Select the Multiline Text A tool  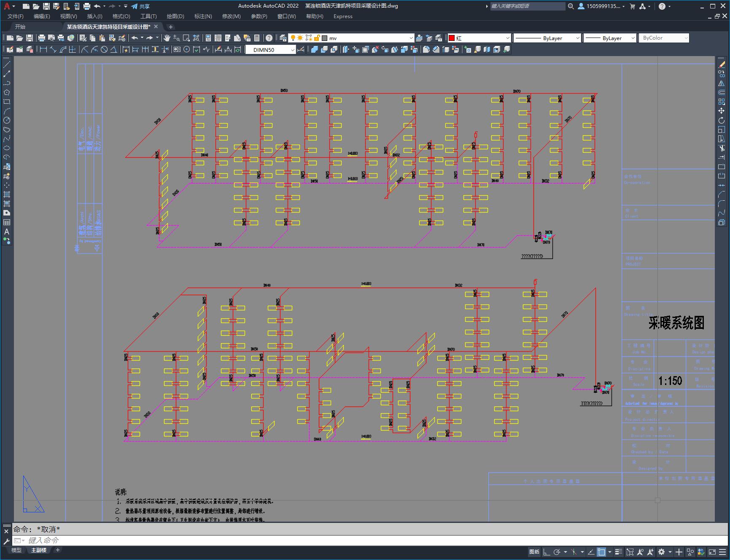[x=7, y=232]
